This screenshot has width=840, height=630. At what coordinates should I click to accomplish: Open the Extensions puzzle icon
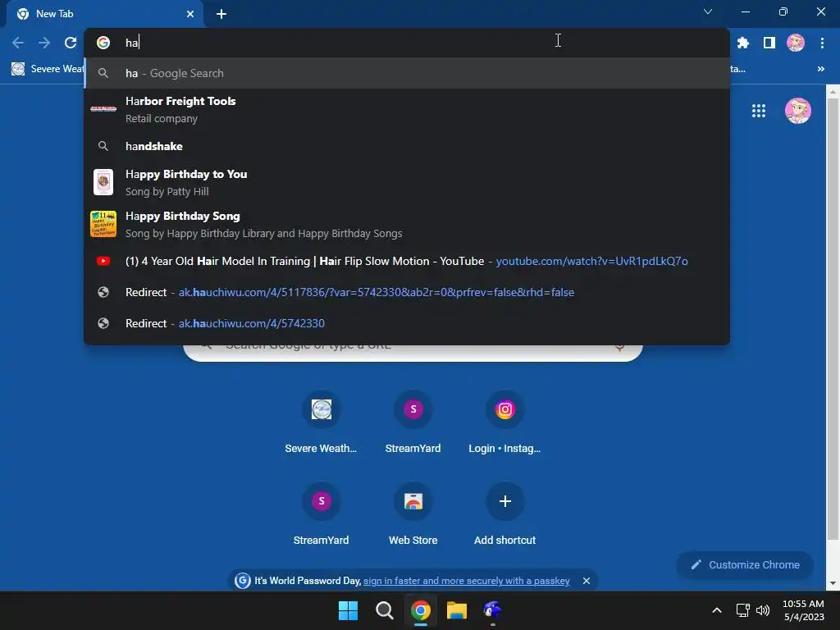click(x=743, y=43)
